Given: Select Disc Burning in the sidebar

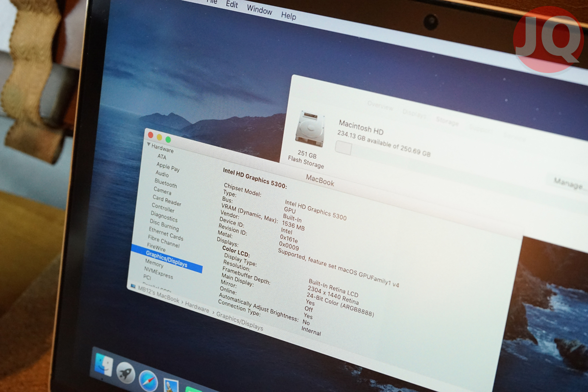Looking at the screenshot, I should click(x=164, y=225).
